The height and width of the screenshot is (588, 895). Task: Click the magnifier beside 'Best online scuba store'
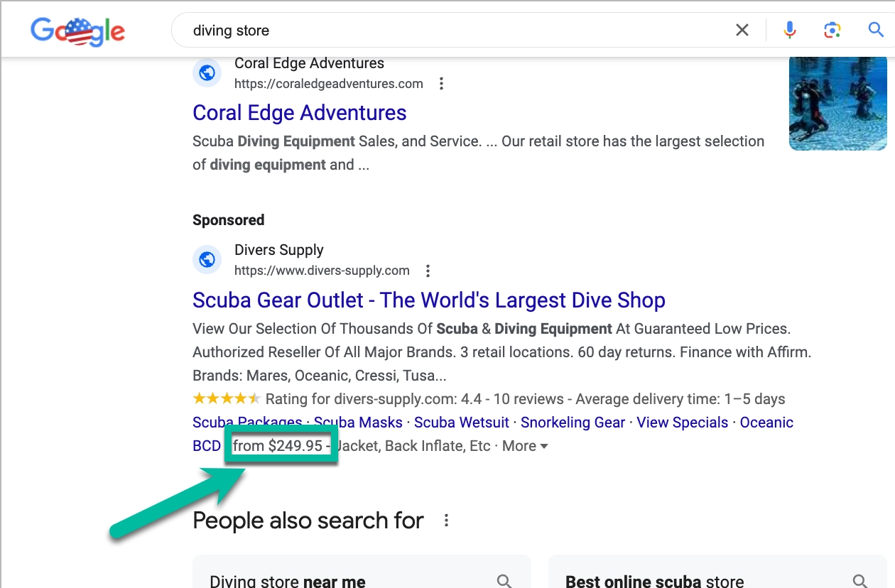tap(859, 580)
